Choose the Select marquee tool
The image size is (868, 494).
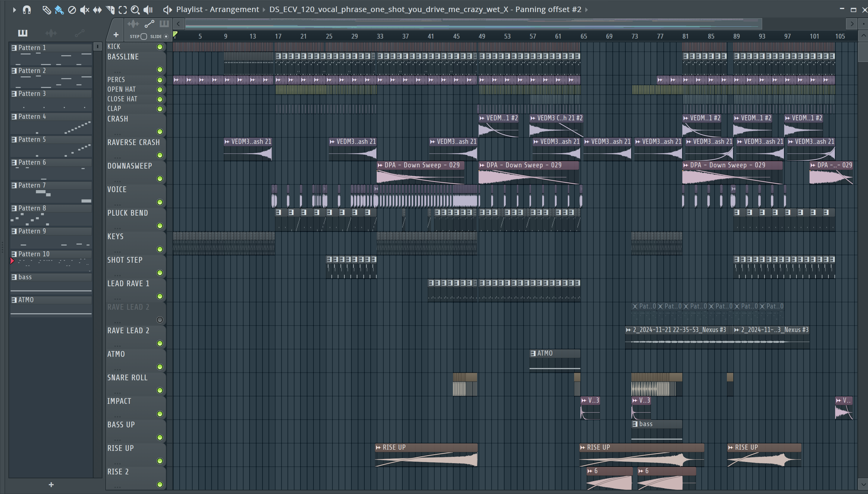123,10
